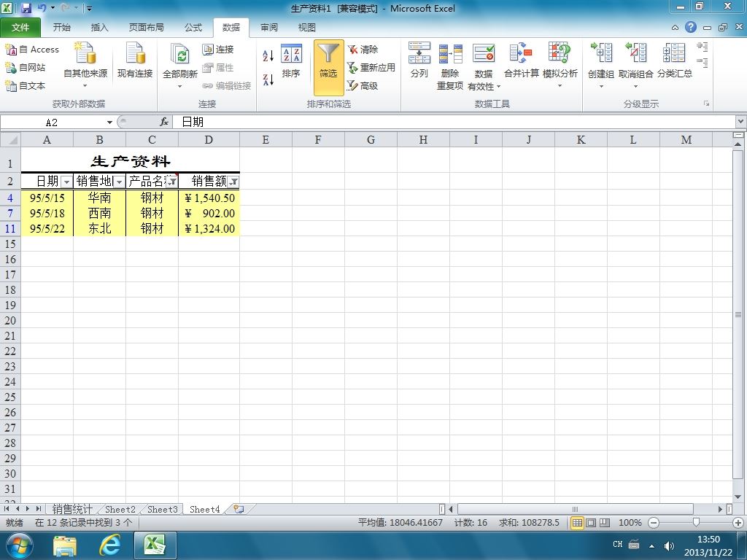Clear the filter with 清除
The height and width of the screenshot is (560, 747).
pos(363,50)
